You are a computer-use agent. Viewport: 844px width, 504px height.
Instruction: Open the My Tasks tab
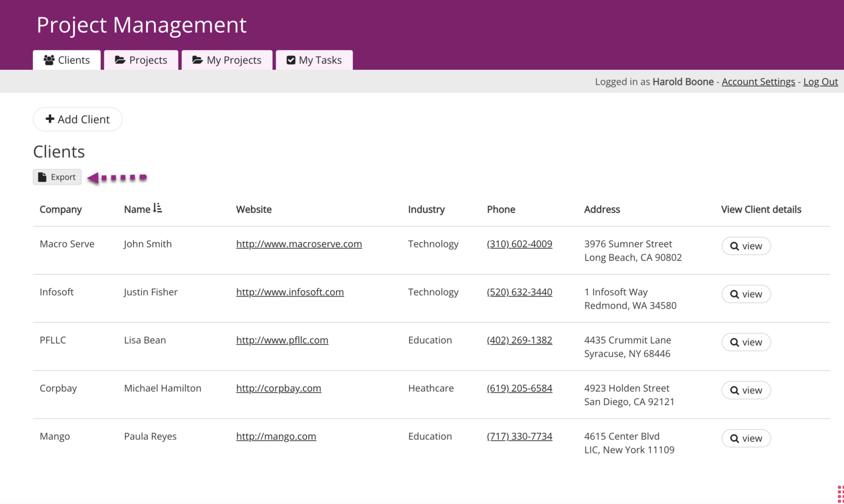coord(314,60)
